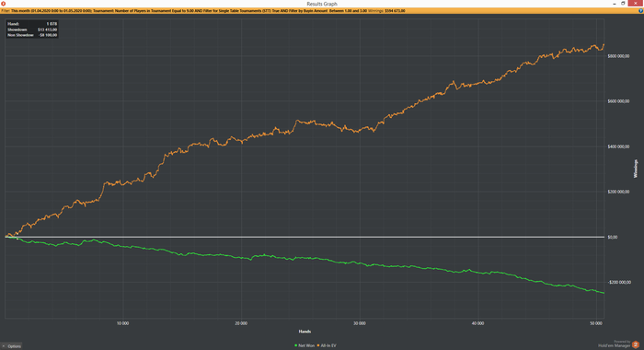Toggle the All-In EV legend entry
The image size is (644, 350).
tap(327, 345)
